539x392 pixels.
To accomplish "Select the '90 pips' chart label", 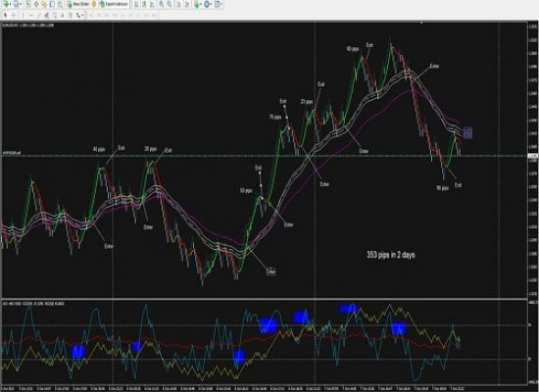I will (442, 188).
